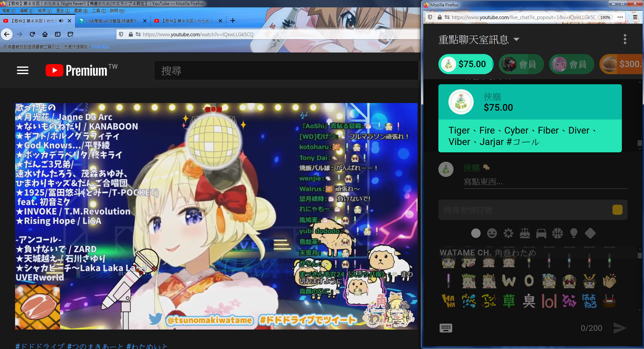This screenshot has width=644, height=349.
Task: Select the $75.00 Super Chat ticker chip
Action: 466,64
